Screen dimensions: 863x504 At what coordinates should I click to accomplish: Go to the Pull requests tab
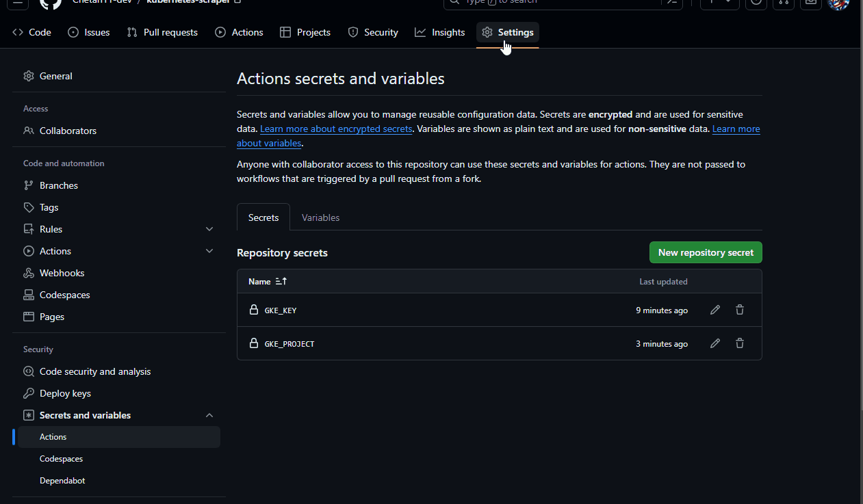pos(162,32)
